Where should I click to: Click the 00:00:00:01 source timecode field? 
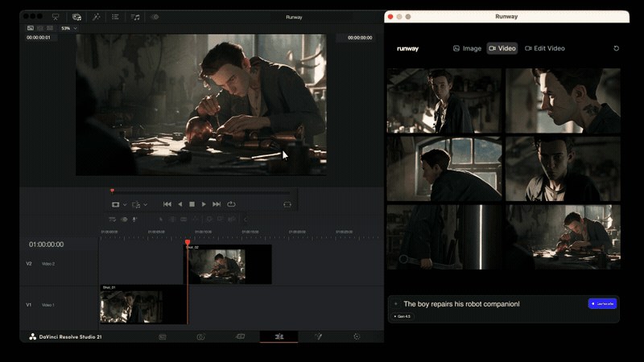pos(38,37)
